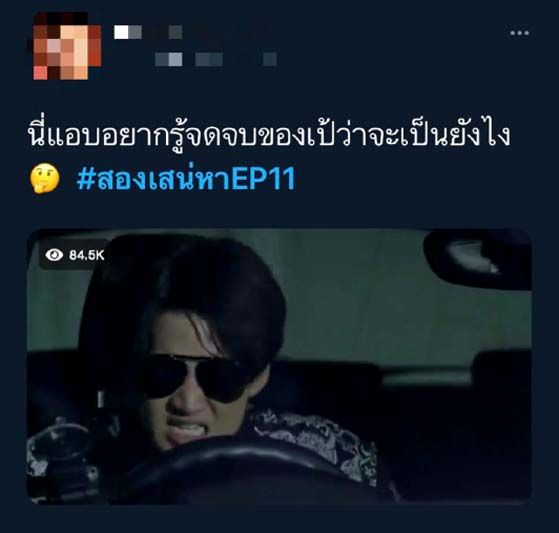
Task: Play the video at the man's sunglasses
Action: click(x=194, y=377)
